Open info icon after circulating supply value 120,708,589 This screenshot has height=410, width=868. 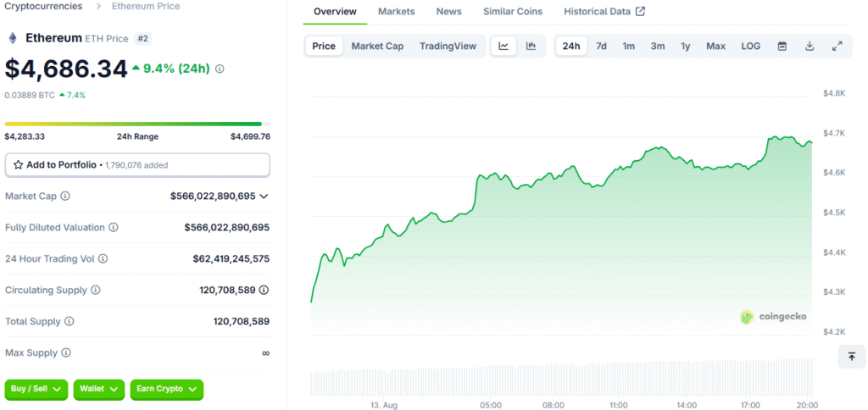coord(264,290)
